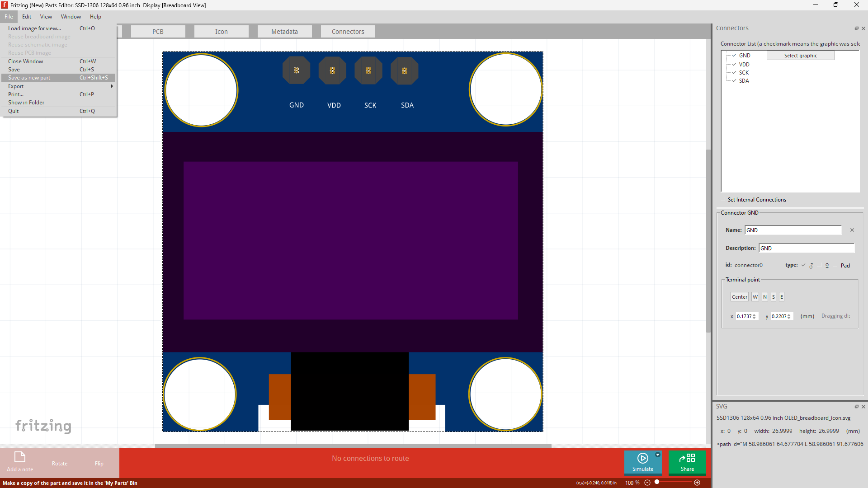This screenshot has height=488, width=868.
Task: Click the Select graphic button
Action: point(800,56)
